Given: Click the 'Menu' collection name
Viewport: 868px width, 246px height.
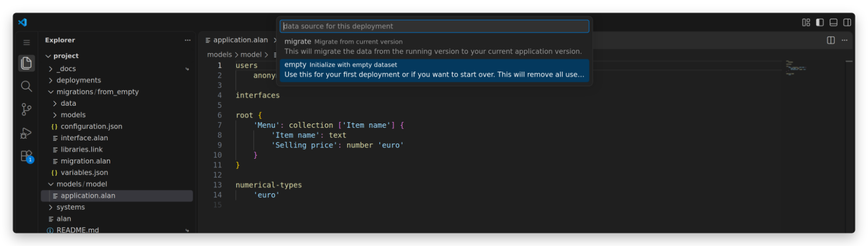Looking at the screenshot, I should 266,125.
